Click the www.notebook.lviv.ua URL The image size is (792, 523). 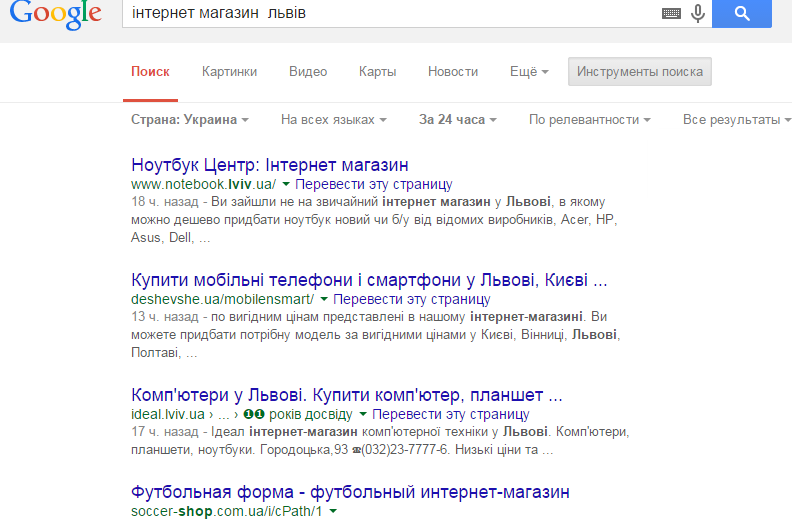(204, 184)
